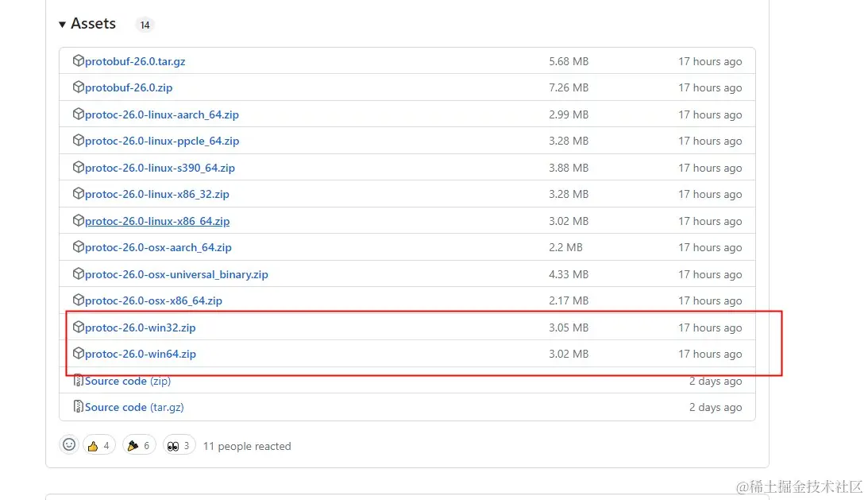This screenshot has height=500, width=868.
Task: Click the Assets heading text
Action: (93, 23)
